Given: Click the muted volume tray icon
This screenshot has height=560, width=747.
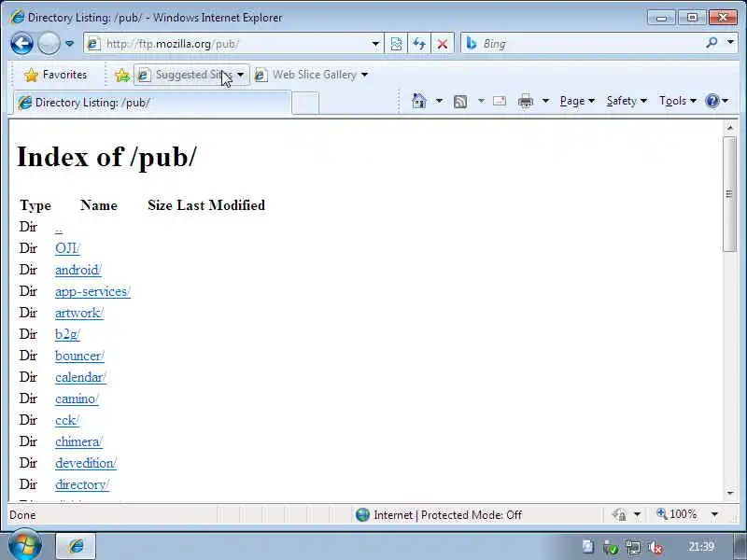Looking at the screenshot, I should coord(655,548).
